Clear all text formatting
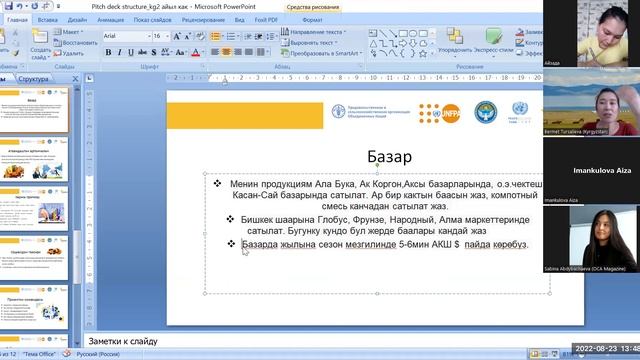 [x=200, y=36]
